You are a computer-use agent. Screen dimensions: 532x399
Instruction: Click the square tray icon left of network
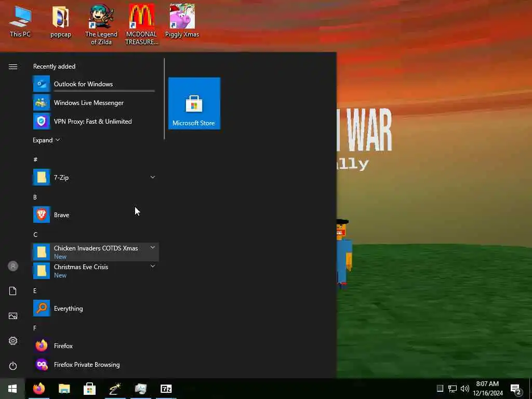pos(440,388)
